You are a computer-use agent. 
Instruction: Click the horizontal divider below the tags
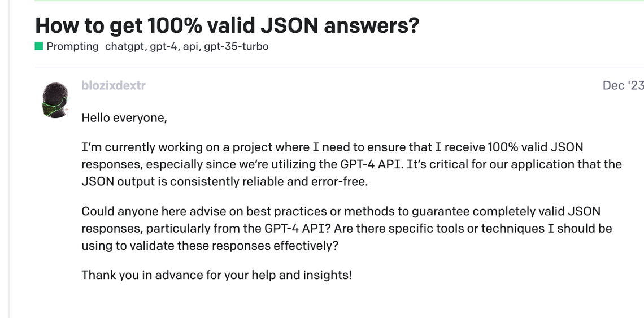pos(339,67)
